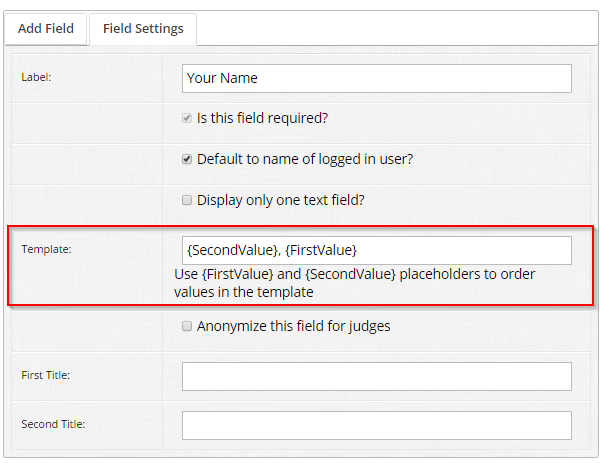Toggle the Is this field required checkbox
611x471 pixels.
(187, 118)
